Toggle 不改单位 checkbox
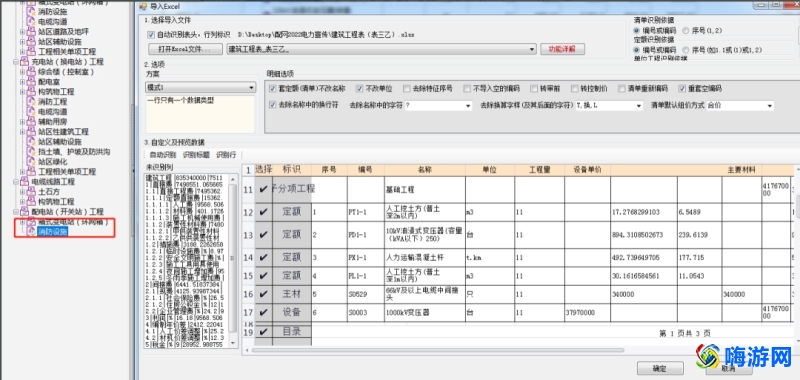The image size is (800, 380). 360,88
